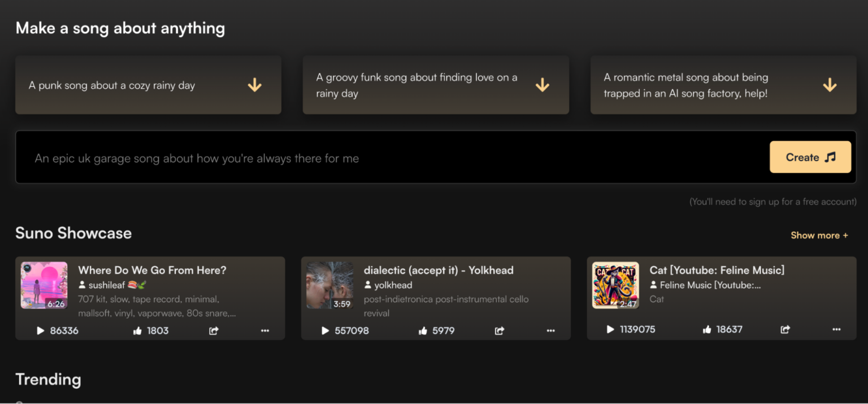Click Show more in Suno Showcase
Screen dimensions: 868x404
tap(819, 235)
